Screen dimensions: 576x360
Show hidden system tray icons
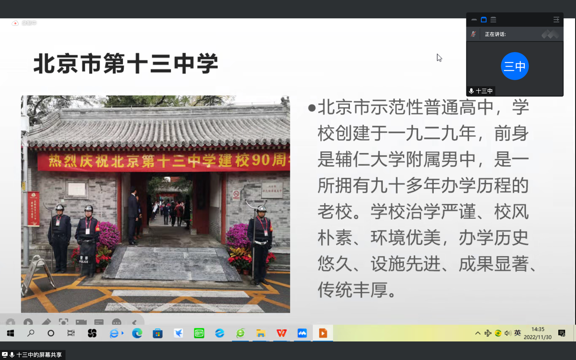478,333
